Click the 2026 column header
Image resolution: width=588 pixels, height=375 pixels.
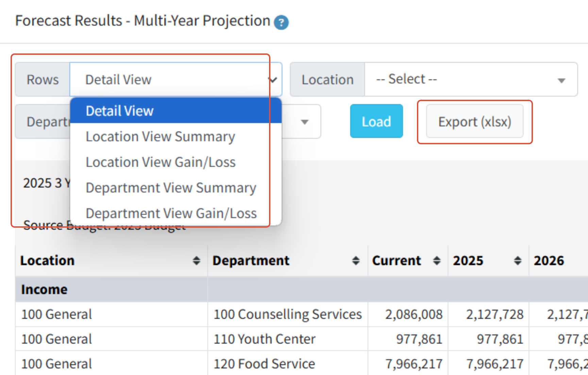[558, 261]
